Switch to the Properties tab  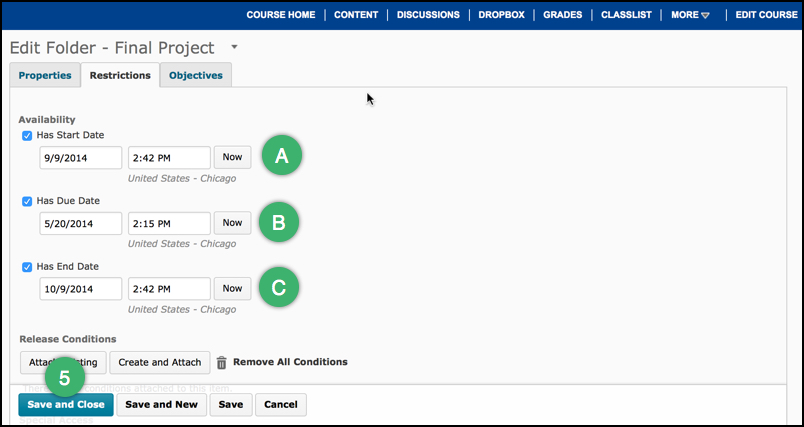click(45, 75)
